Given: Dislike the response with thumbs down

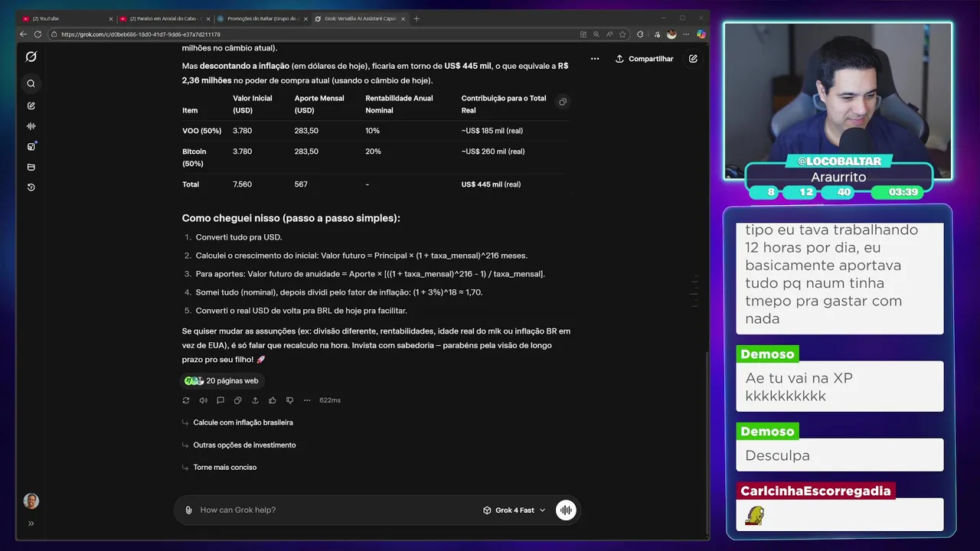Looking at the screenshot, I should 289,400.
